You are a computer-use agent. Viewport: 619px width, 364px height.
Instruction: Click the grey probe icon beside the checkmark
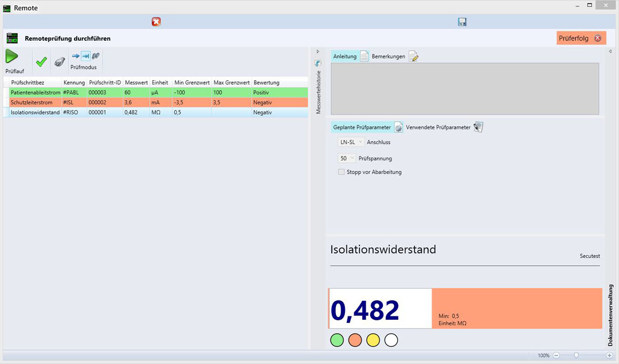[59, 62]
